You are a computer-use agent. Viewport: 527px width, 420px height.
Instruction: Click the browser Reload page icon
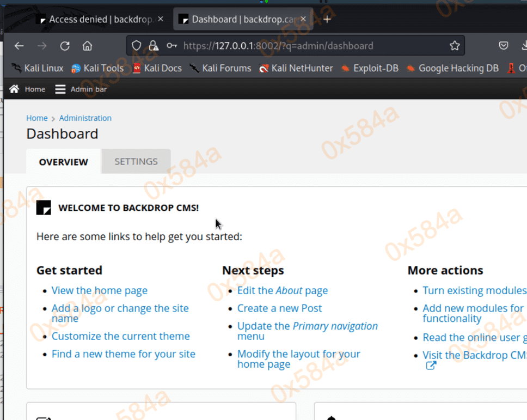(65, 46)
